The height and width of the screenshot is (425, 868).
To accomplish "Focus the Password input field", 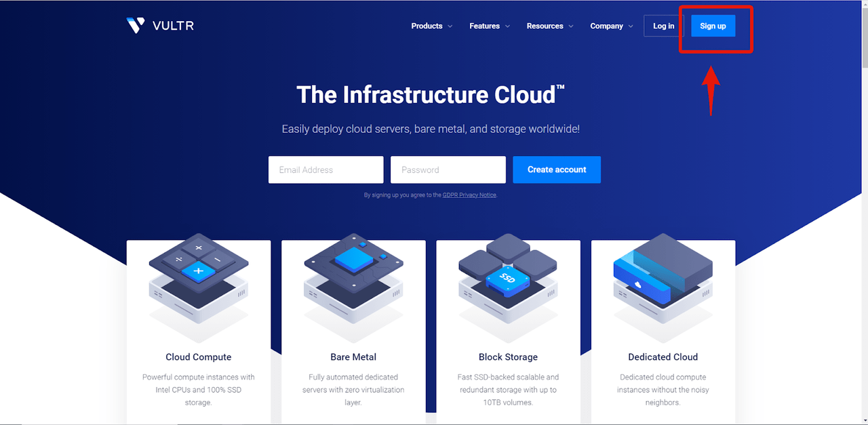I will point(448,169).
